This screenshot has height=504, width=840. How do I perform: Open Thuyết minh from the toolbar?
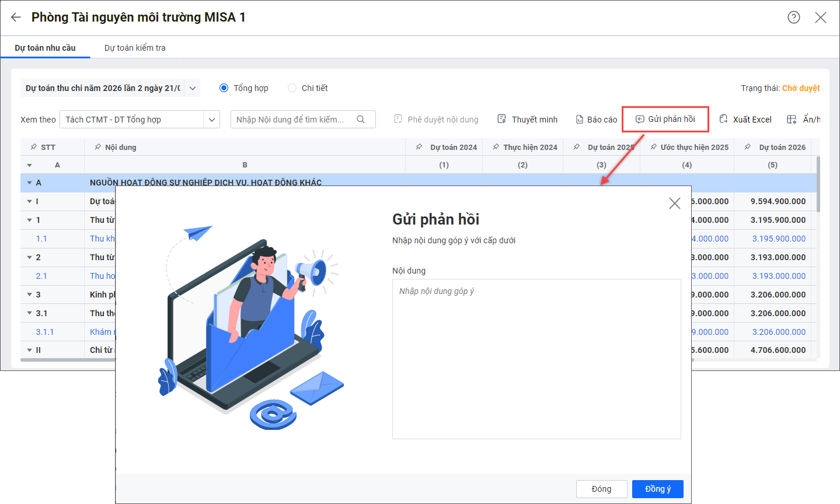527,120
